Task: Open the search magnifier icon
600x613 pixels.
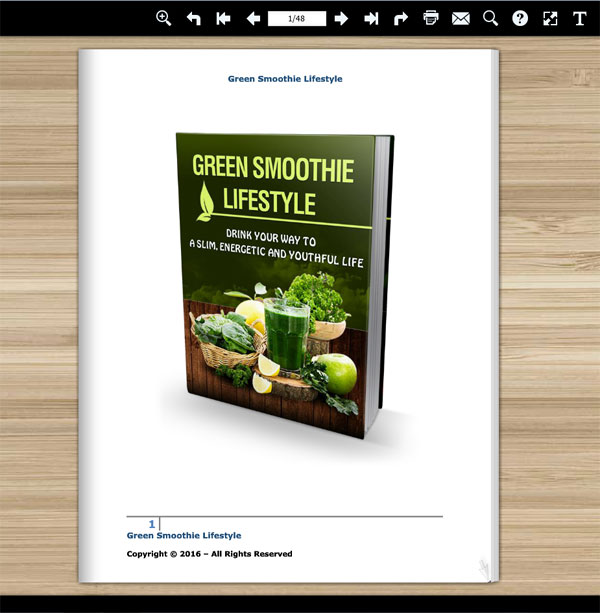Action: [x=490, y=18]
